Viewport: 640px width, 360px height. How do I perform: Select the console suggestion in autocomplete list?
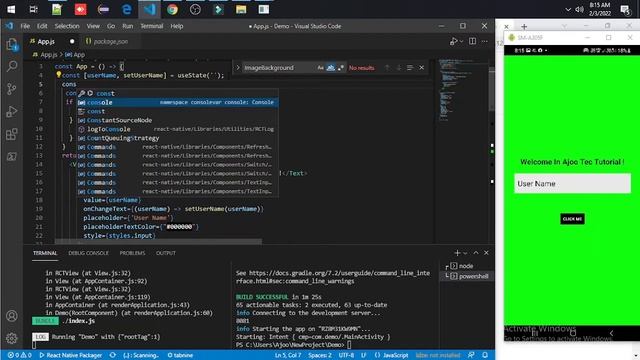pos(178,102)
